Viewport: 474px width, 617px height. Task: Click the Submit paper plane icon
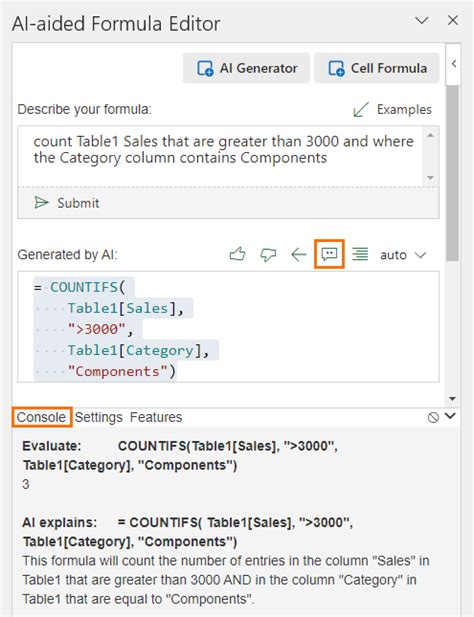pyautogui.click(x=41, y=203)
